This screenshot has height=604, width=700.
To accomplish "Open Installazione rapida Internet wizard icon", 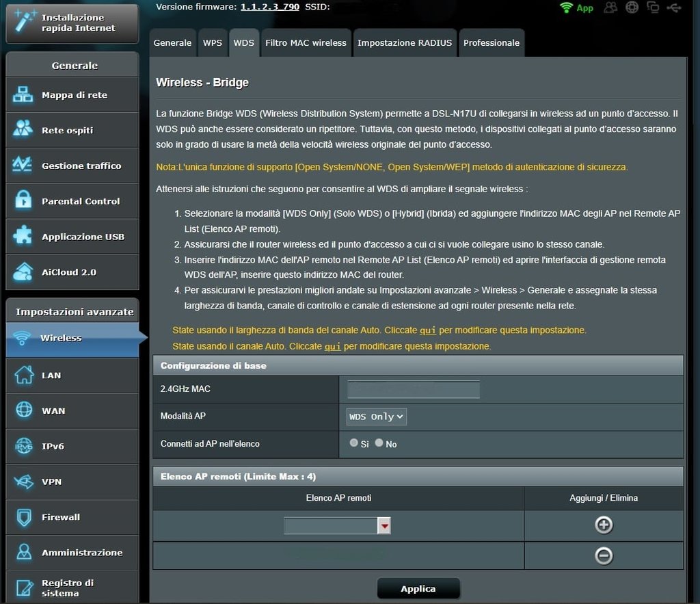I will [25, 22].
